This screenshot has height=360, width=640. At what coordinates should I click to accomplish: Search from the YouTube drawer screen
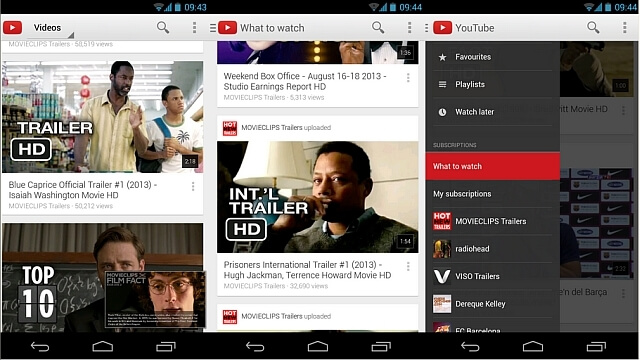[593, 28]
